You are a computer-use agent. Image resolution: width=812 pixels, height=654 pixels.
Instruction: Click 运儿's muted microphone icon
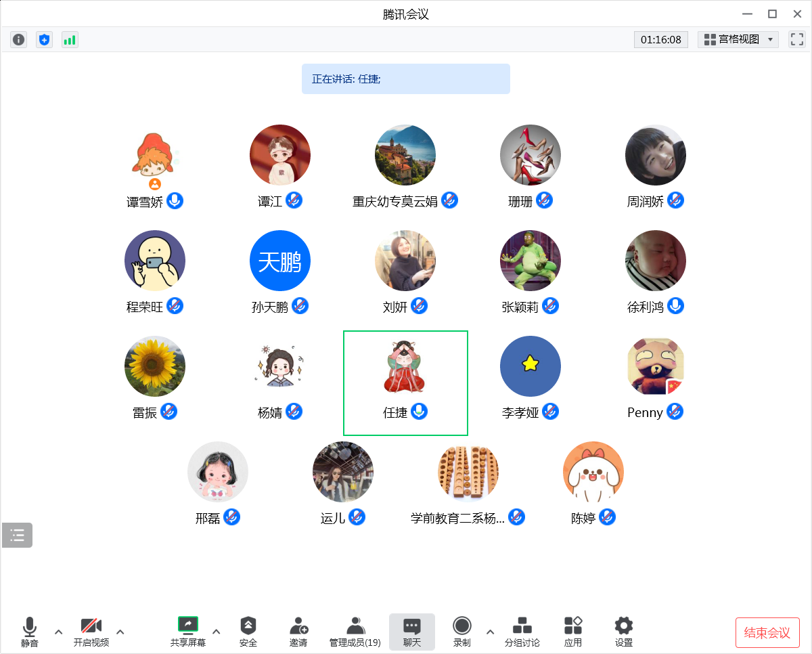pos(357,517)
